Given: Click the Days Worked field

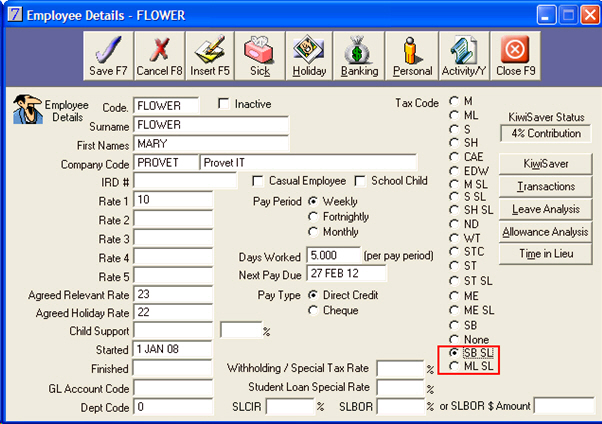Looking at the screenshot, I should (x=334, y=255).
